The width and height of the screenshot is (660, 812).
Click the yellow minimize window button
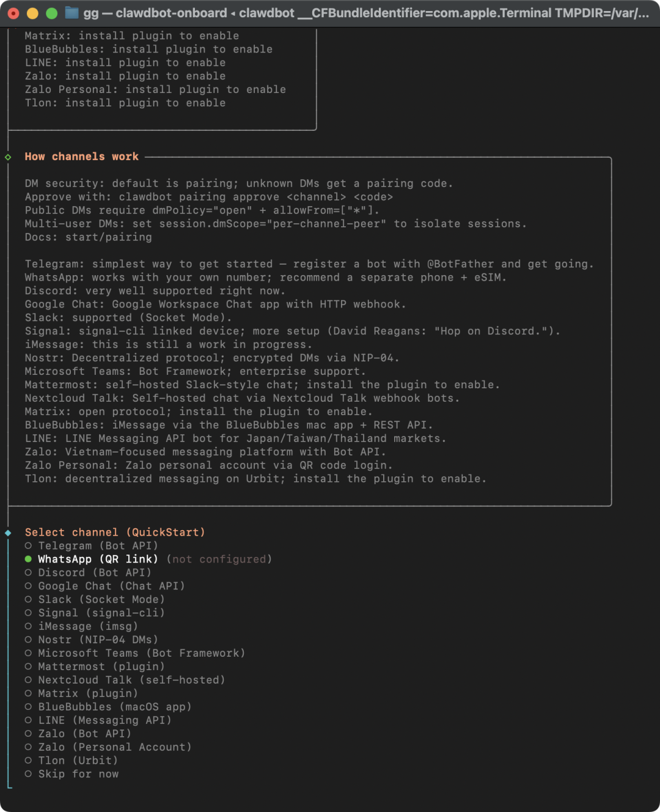[33, 13]
